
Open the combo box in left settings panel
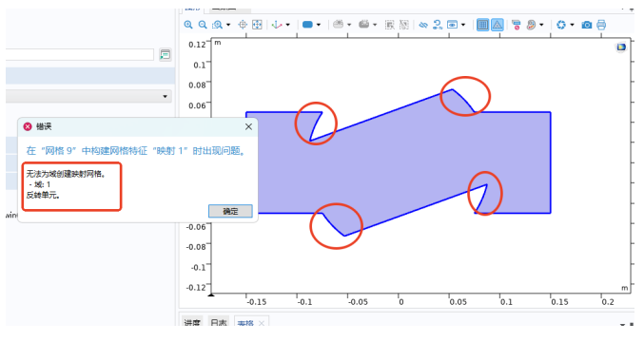[88, 96]
